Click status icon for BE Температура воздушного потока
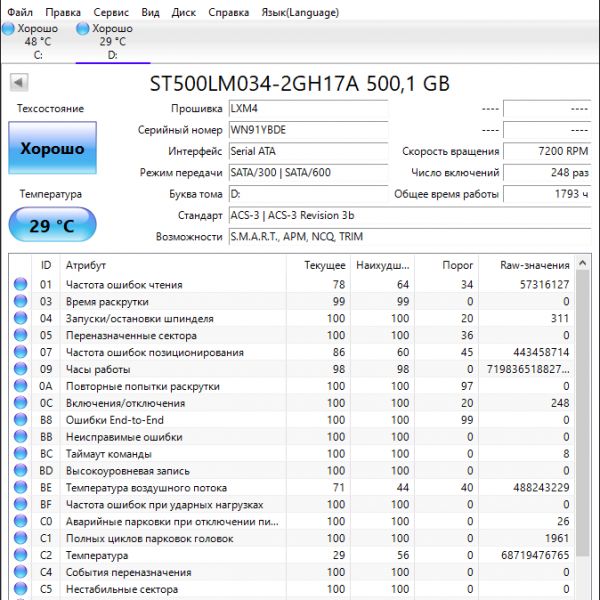Screen dimensions: 600x600 (x=21, y=488)
